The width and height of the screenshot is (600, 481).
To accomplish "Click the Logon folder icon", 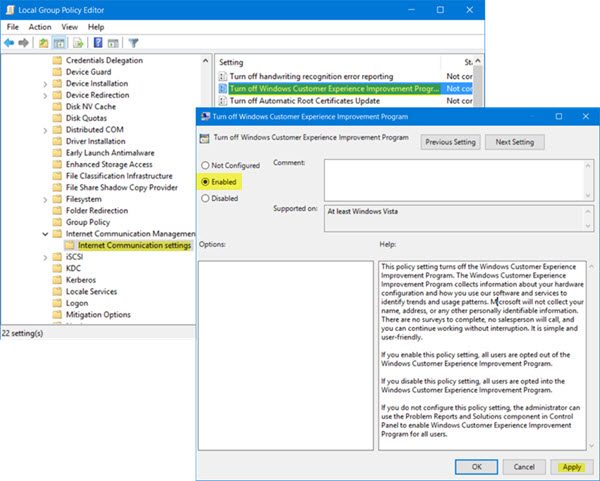I will point(57,303).
